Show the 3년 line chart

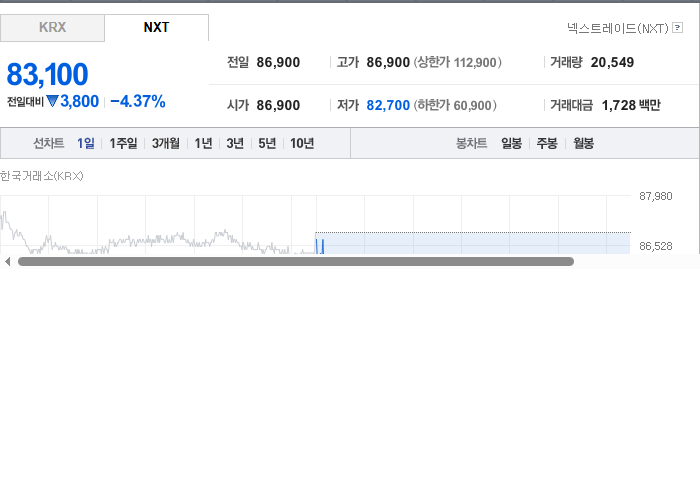pyautogui.click(x=235, y=143)
